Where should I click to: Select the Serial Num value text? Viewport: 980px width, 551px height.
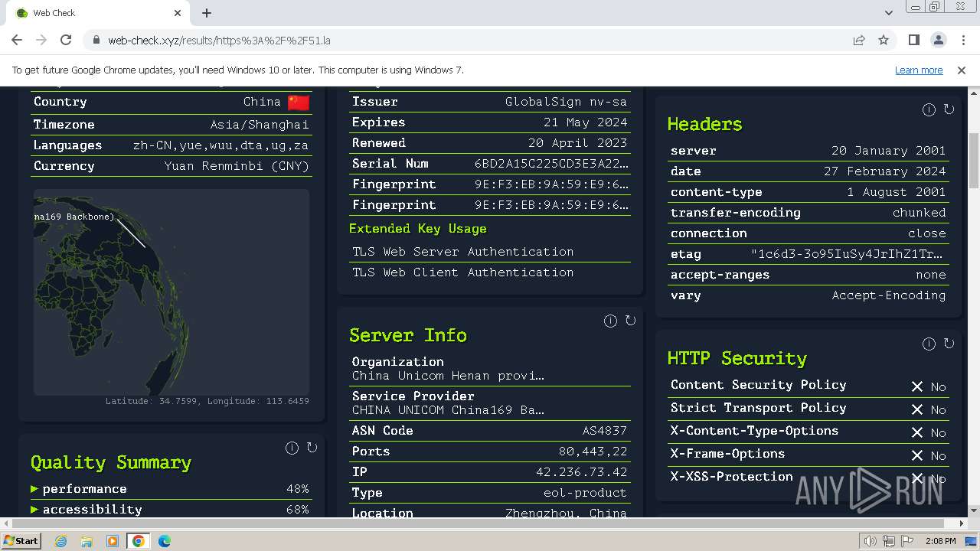(551, 164)
